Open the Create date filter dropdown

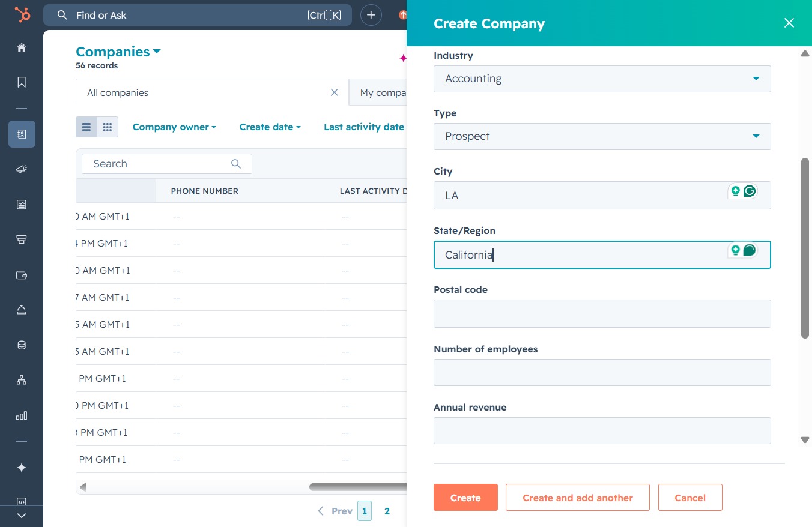(x=270, y=127)
